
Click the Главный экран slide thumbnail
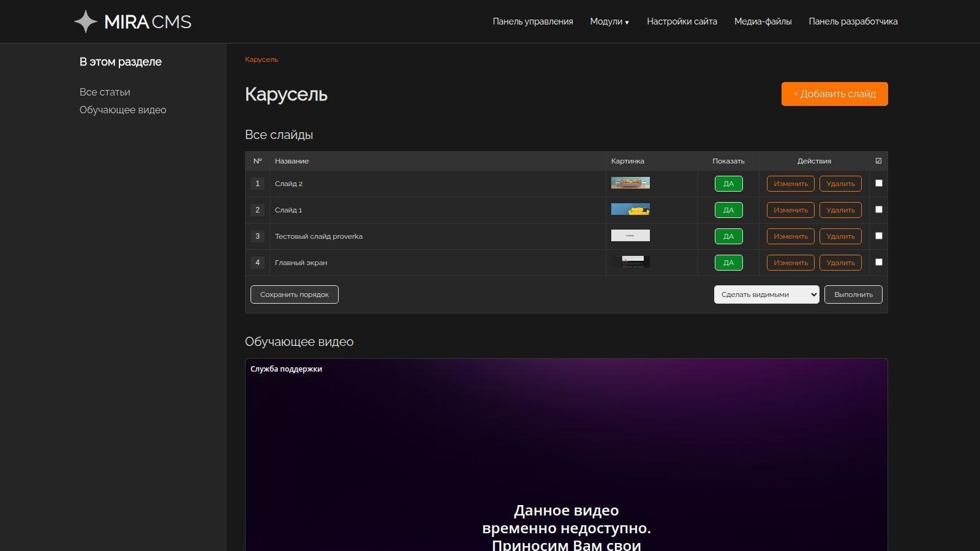[630, 262]
